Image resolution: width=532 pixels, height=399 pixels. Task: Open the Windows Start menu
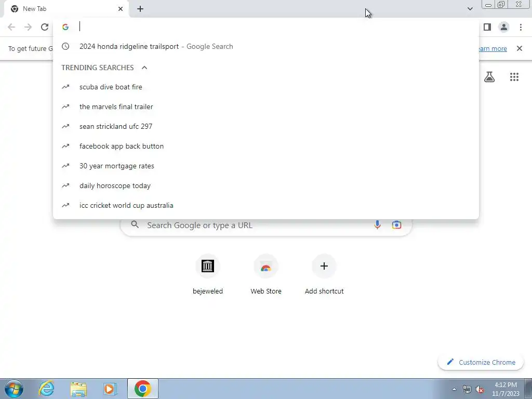(14, 389)
